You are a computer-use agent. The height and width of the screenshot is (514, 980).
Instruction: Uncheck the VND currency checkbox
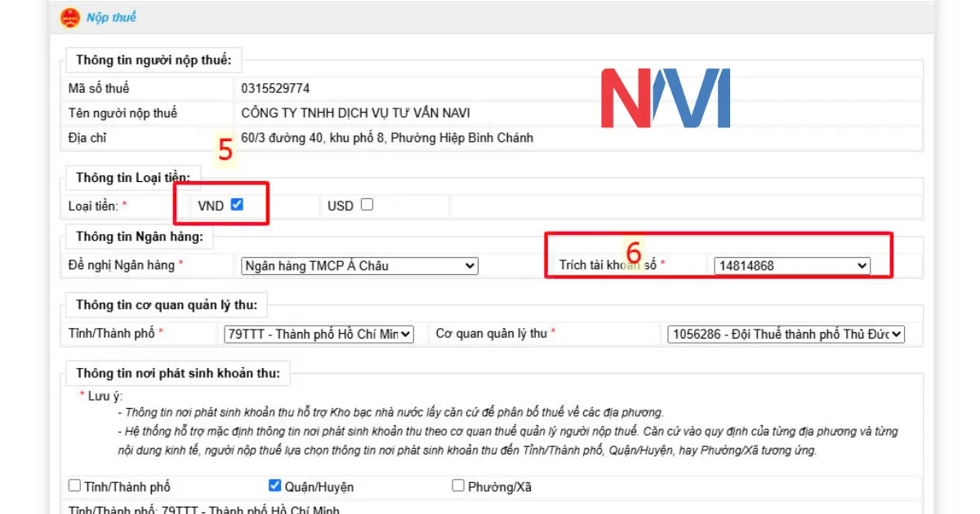click(x=238, y=206)
